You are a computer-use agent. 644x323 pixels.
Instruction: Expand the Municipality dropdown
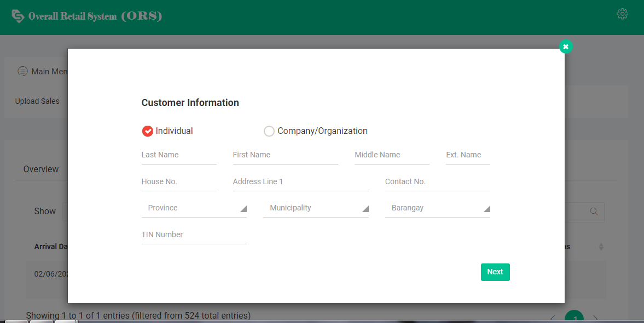point(316,208)
